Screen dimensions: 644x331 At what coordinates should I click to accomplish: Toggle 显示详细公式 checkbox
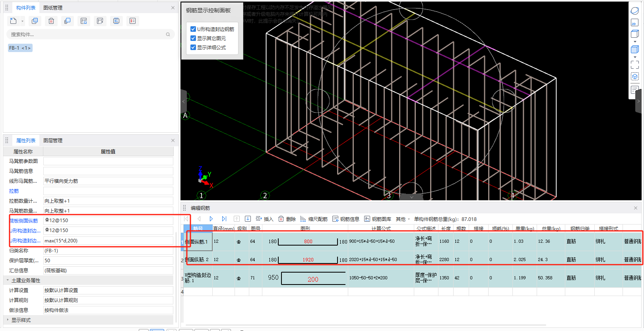(193, 47)
